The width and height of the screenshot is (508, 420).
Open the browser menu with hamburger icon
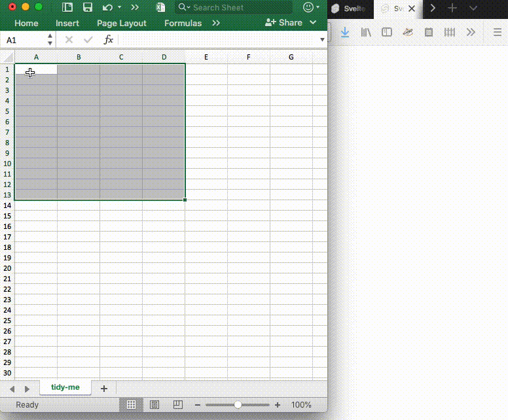click(x=498, y=32)
